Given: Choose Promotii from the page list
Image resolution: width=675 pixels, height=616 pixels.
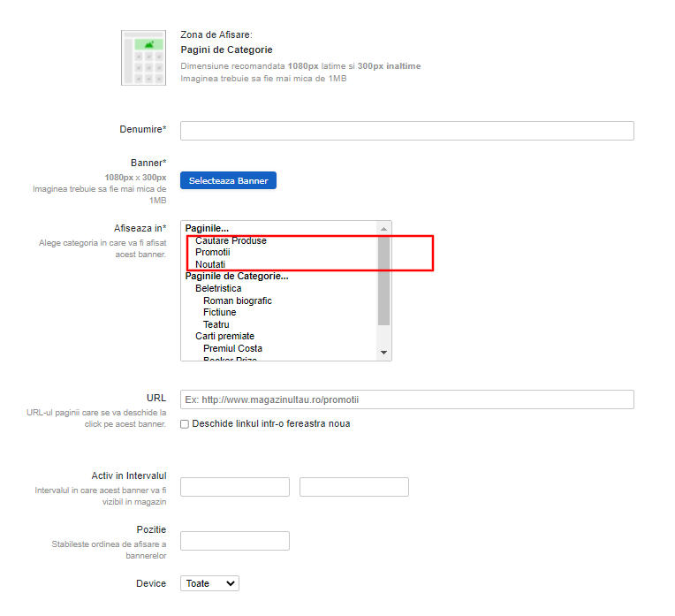Looking at the screenshot, I should pyautogui.click(x=213, y=253).
